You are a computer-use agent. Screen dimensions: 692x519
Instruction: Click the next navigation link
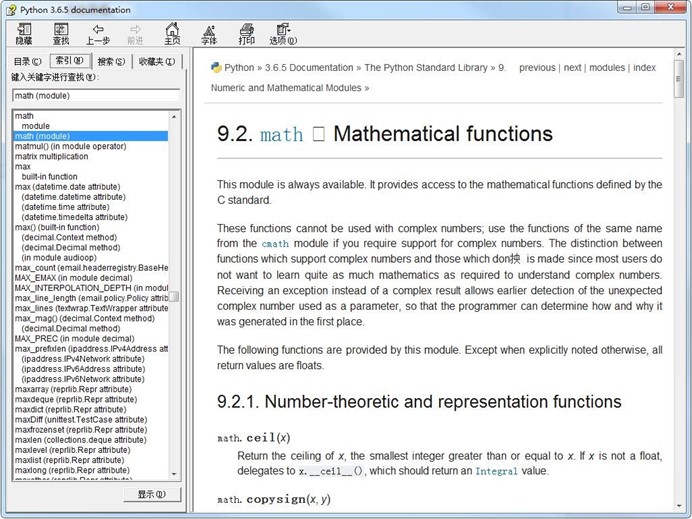pos(572,68)
